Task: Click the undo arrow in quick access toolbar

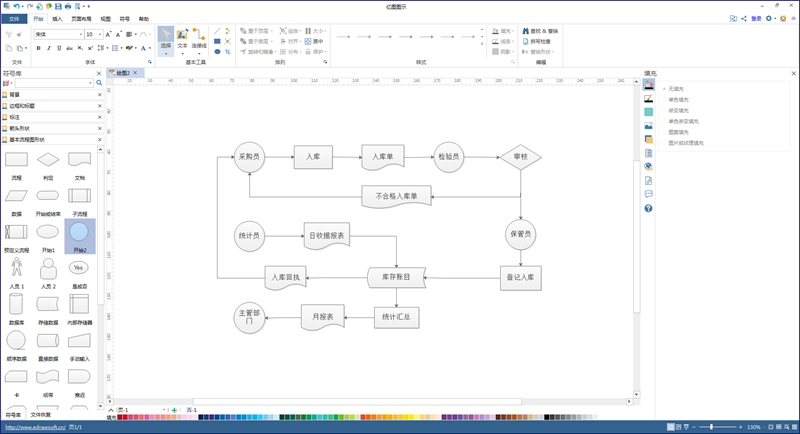Action: coord(17,6)
